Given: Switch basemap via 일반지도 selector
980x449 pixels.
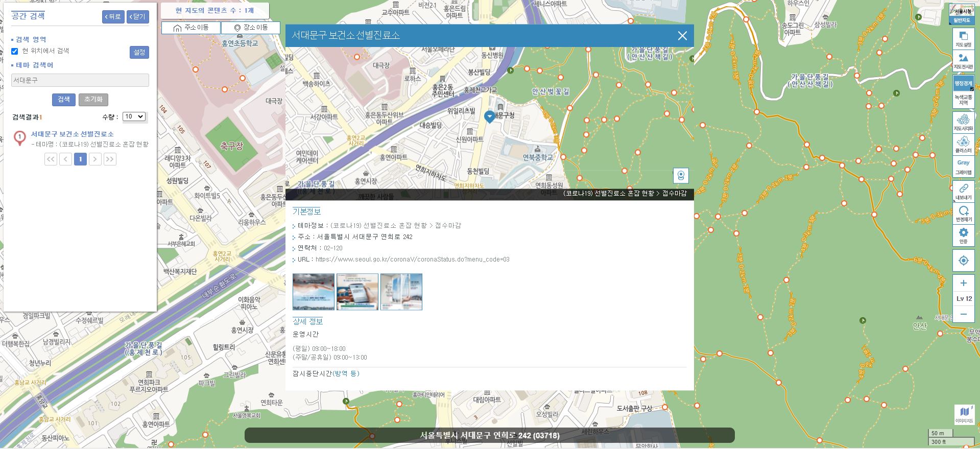Looking at the screenshot, I should [962, 14].
